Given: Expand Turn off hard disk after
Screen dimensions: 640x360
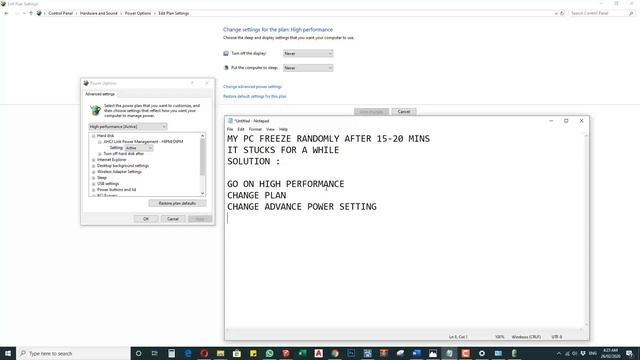Looking at the screenshot, I should 100,154.
